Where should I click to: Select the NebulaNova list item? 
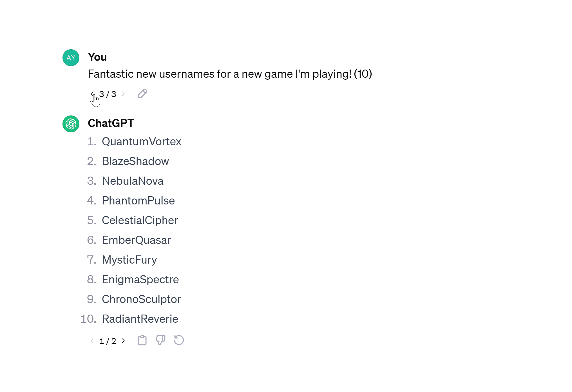[133, 181]
